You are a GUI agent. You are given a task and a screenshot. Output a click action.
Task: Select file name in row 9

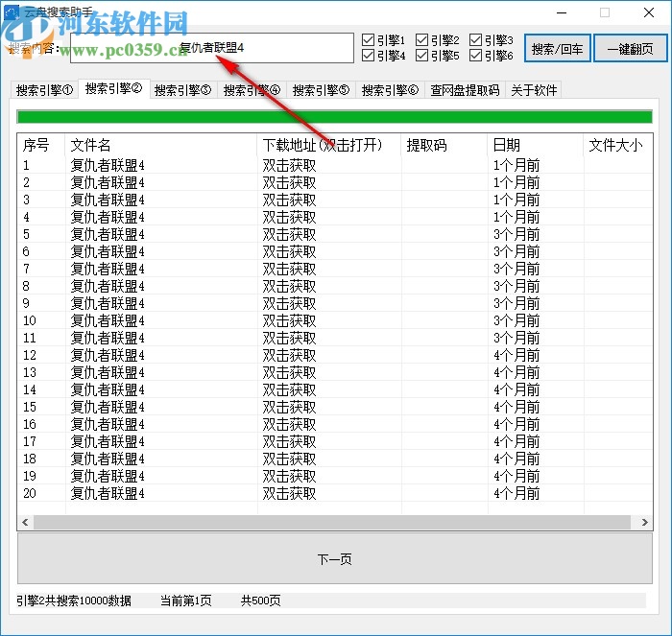click(108, 304)
